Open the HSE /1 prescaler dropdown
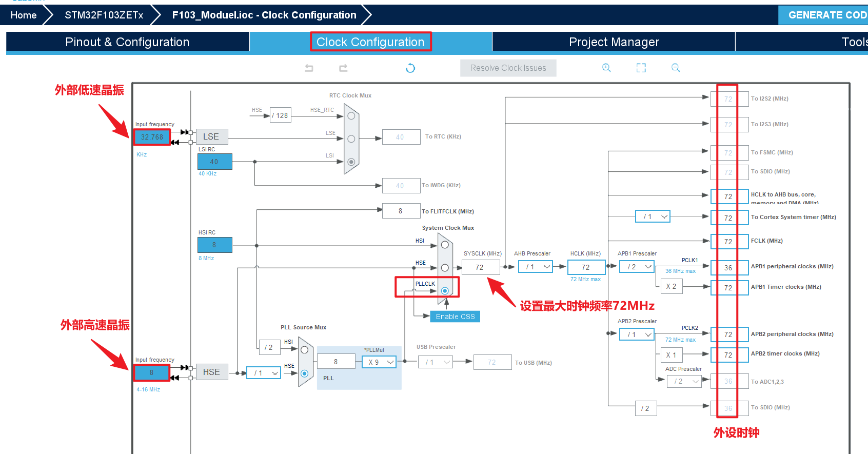 (x=263, y=373)
